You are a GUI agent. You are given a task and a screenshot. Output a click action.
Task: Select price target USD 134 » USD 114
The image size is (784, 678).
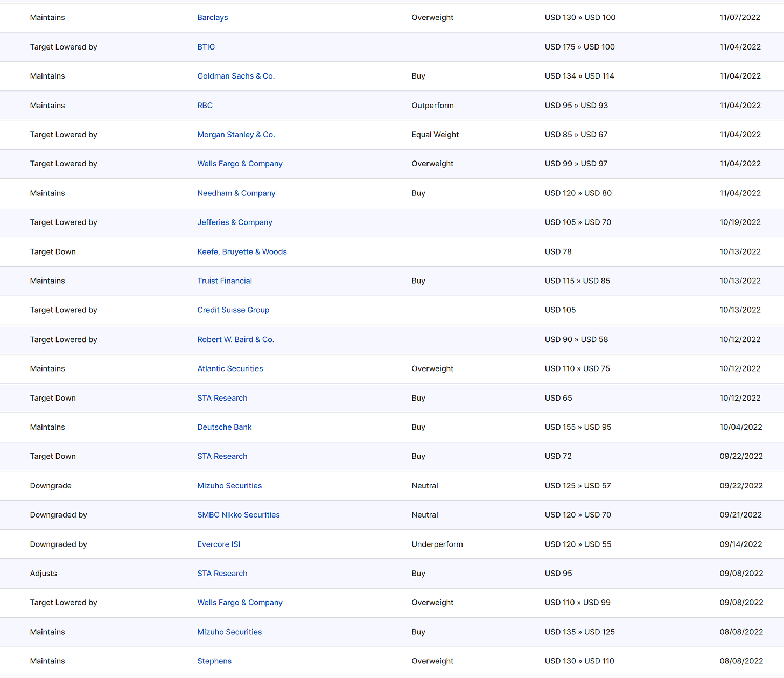(579, 76)
